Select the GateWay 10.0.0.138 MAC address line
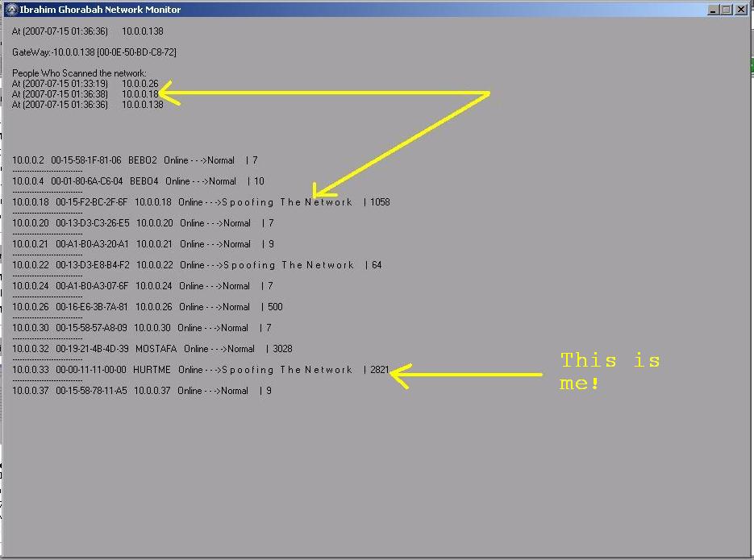Screen dimensions: 754x560 (94, 52)
